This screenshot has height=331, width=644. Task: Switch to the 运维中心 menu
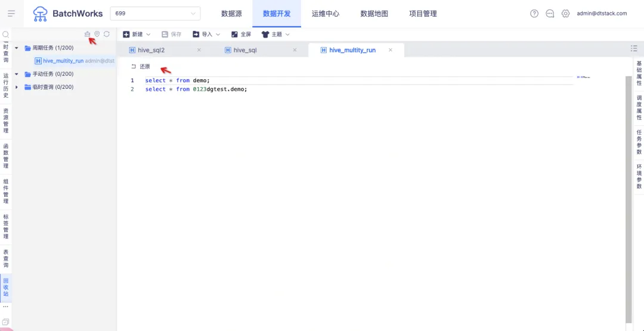pos(326,14)
